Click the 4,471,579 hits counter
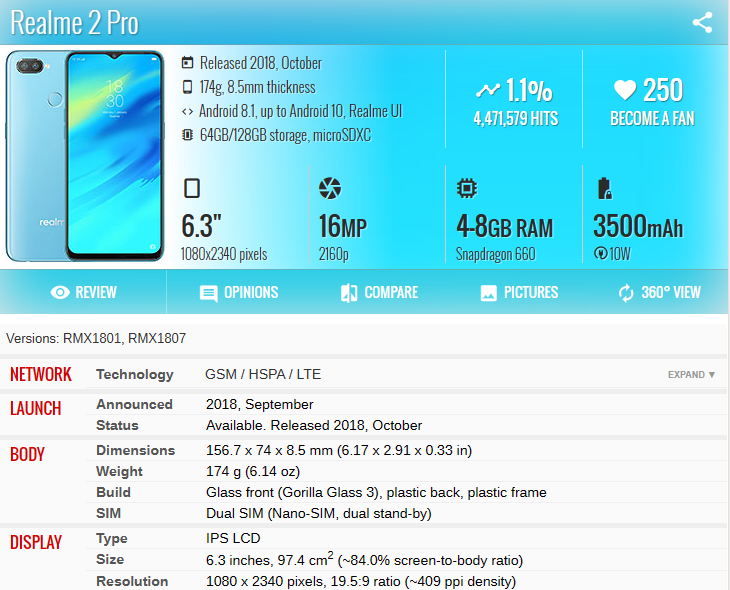730x590 pixels. [x=515, y=118]
